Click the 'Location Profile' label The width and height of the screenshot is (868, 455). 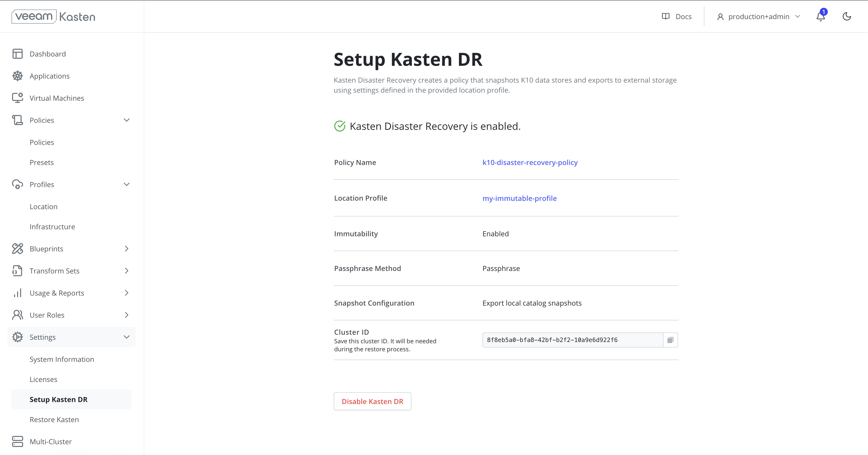coord(361,198)
